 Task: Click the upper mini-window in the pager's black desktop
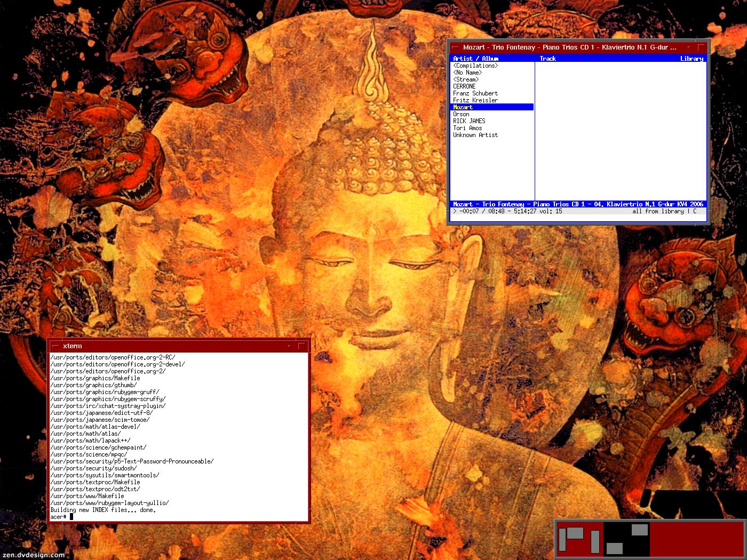pos(640,530)
